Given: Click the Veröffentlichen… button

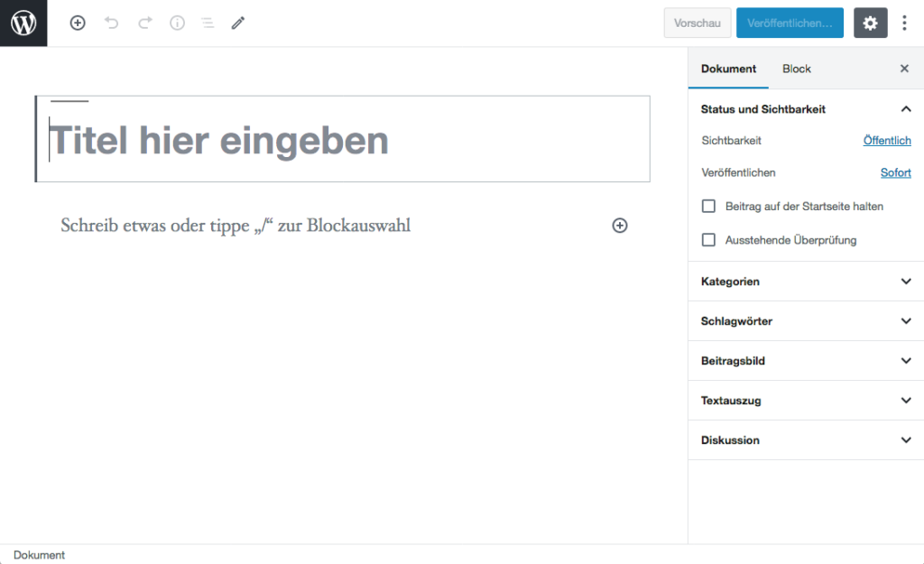Looking at the screenshot, I should point(790,23).
